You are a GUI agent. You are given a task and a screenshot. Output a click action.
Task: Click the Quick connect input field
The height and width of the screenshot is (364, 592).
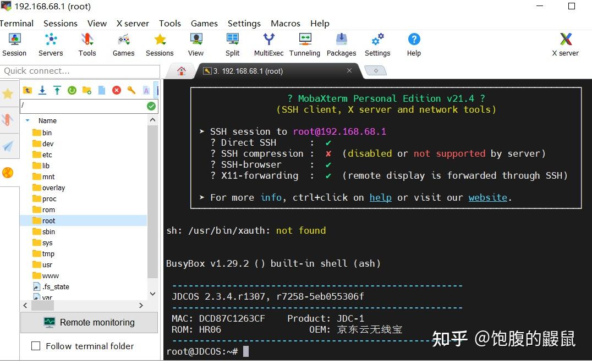pyautogui.click(x=80, y=71)
